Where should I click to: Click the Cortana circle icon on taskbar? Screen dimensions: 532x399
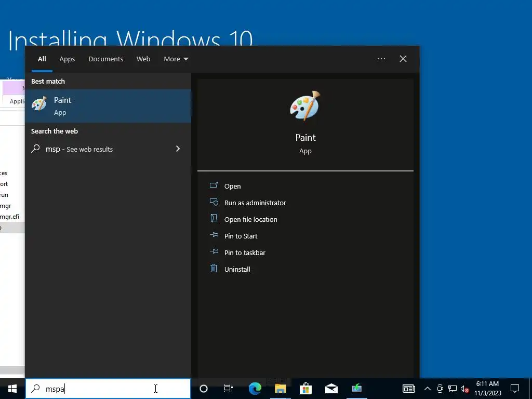[204, 389]
